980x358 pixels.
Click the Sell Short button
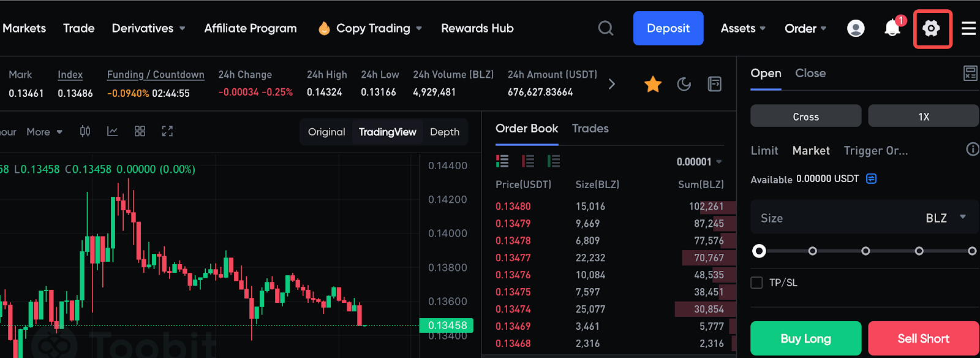(924, 338)
